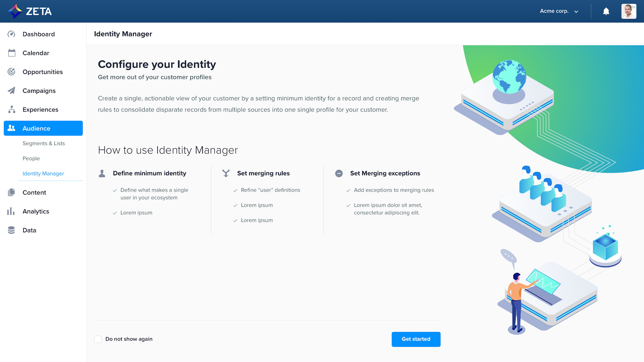
Task: Toggle the Set merging rules checkbox
Action: click(x=226, y=173)
